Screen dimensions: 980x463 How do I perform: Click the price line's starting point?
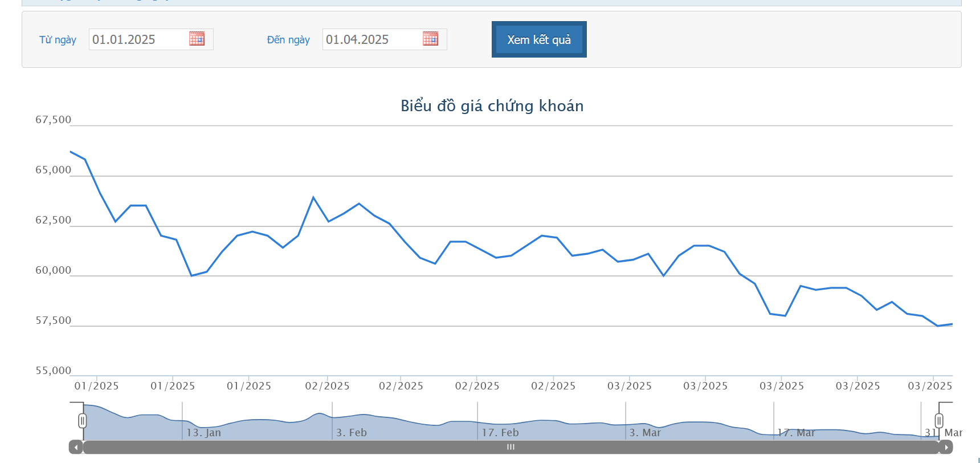pos(70,152)
